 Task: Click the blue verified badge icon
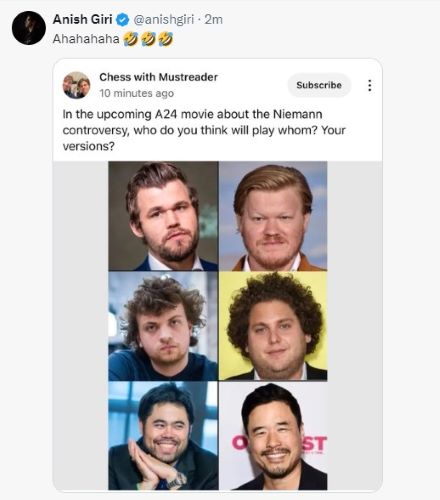123,20
